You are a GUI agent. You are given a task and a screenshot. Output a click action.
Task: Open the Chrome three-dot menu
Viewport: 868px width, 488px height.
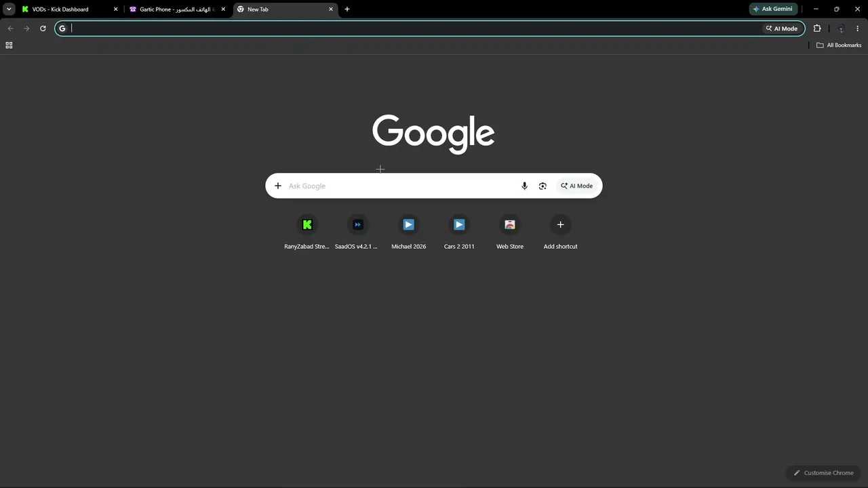coord(857,28)
